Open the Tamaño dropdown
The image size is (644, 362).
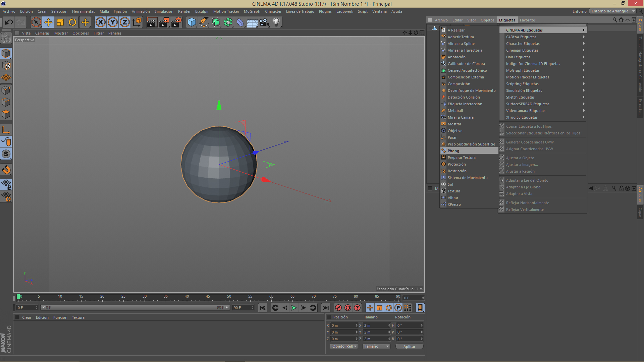(x=376, y=346)
